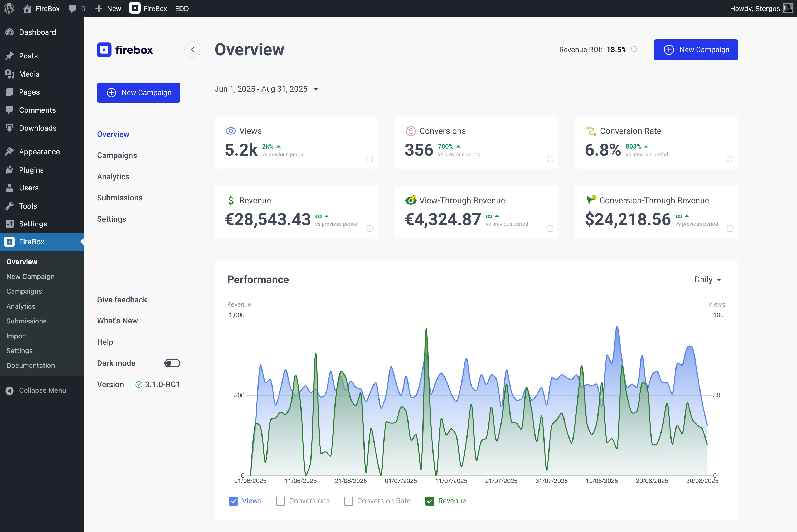Click info icon on Revenue card
The height and width of the screenshot is (532, 797).
370,229
